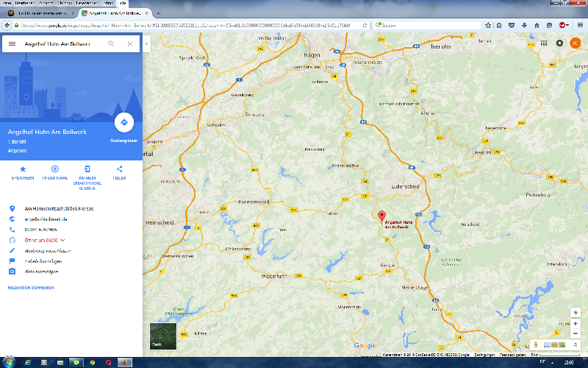Click the address line Am Hemeckerbach Kierspe

pyautogui.click(x=59, y=208)
